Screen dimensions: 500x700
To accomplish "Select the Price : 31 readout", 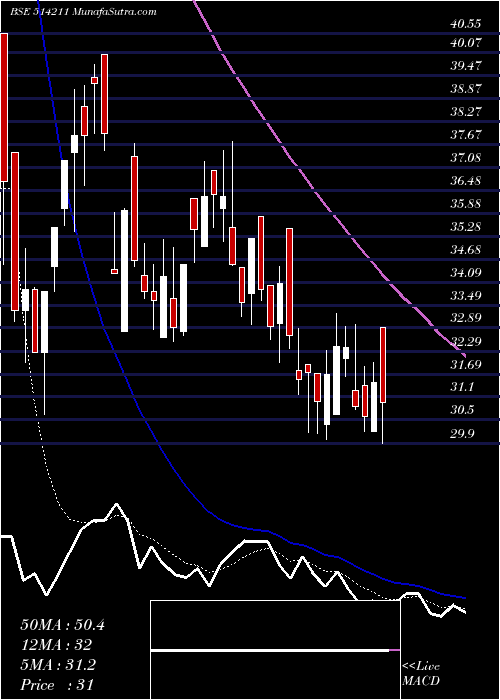I will click(x=57, y=685).
